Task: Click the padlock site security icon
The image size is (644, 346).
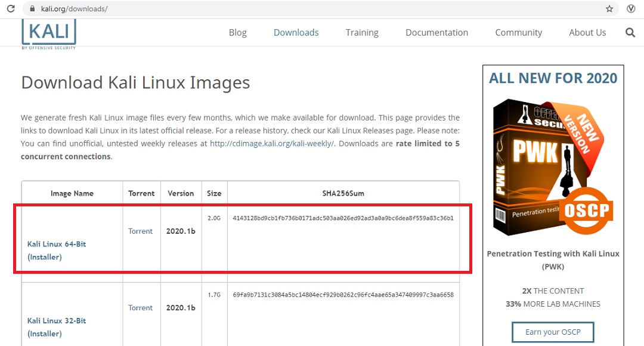Action: pyautogui.click(x=32, y=8)
